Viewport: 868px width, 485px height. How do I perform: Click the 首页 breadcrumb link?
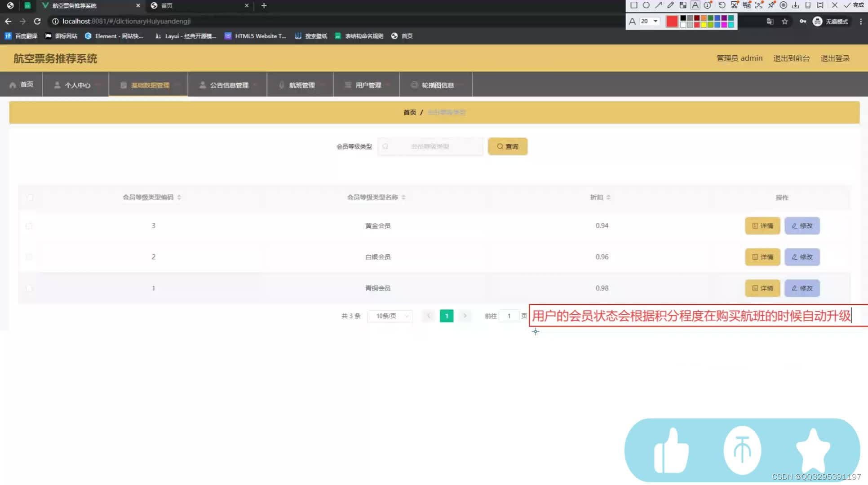tap(409, 112)
